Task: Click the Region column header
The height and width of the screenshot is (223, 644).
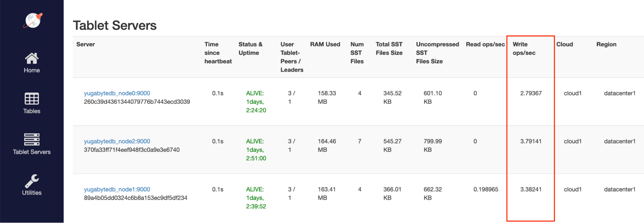Action: pos(606,45)
